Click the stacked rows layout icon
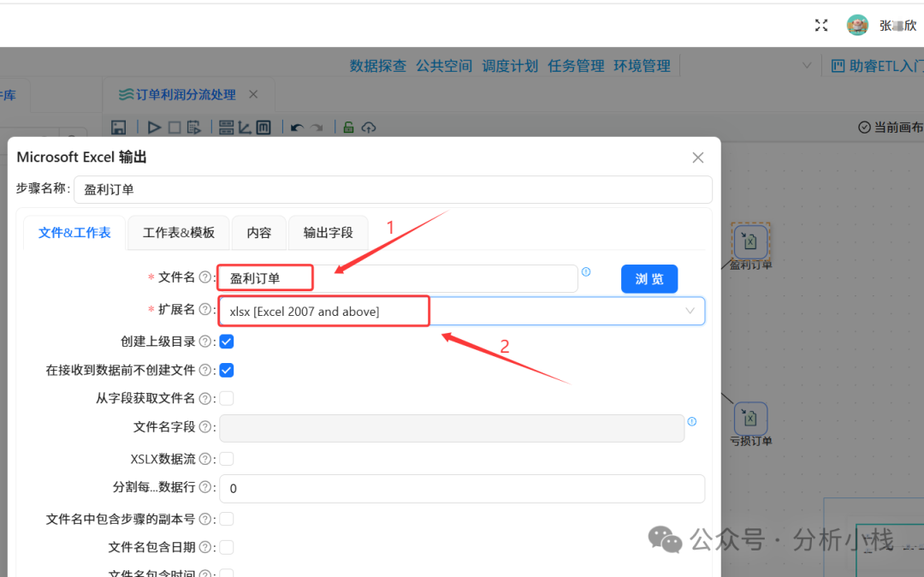924x577 pixels. 226,128
